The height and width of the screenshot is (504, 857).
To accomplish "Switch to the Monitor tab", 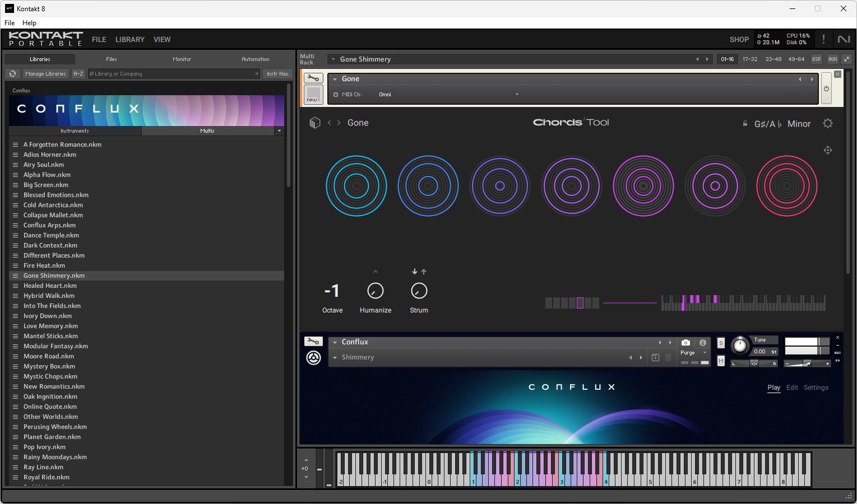I will 182,59.
